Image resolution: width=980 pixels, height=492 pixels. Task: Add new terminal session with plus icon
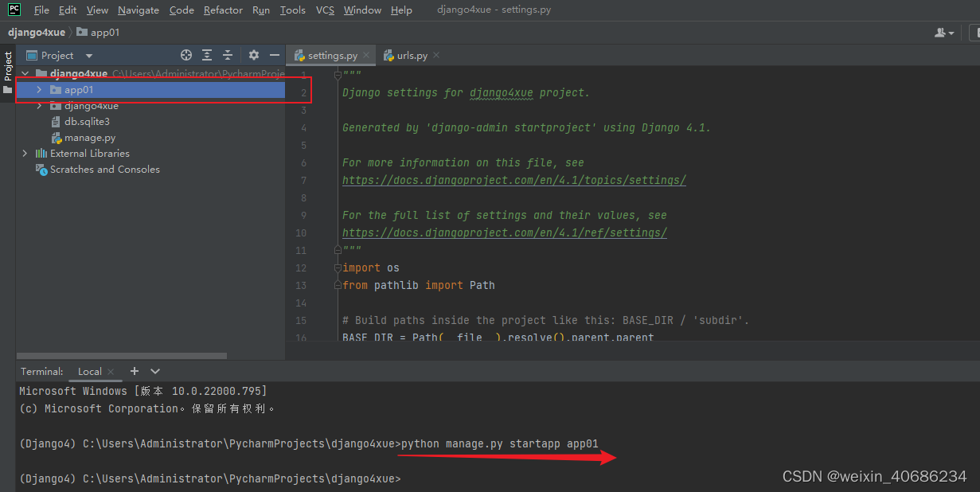(135, 372)
